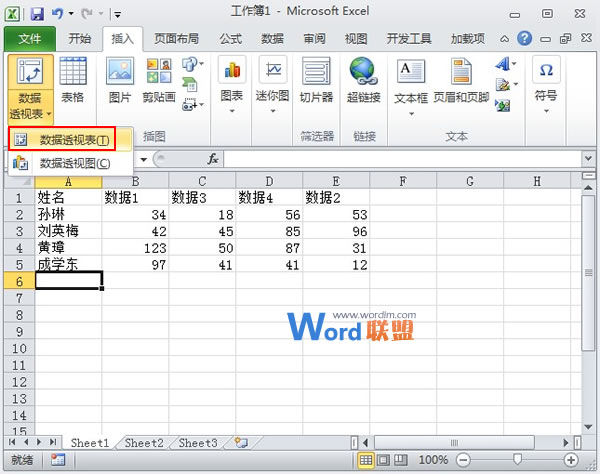Click the Insert Worksheet tab icon
Screen dimensions: 600x474
[241, 443]
